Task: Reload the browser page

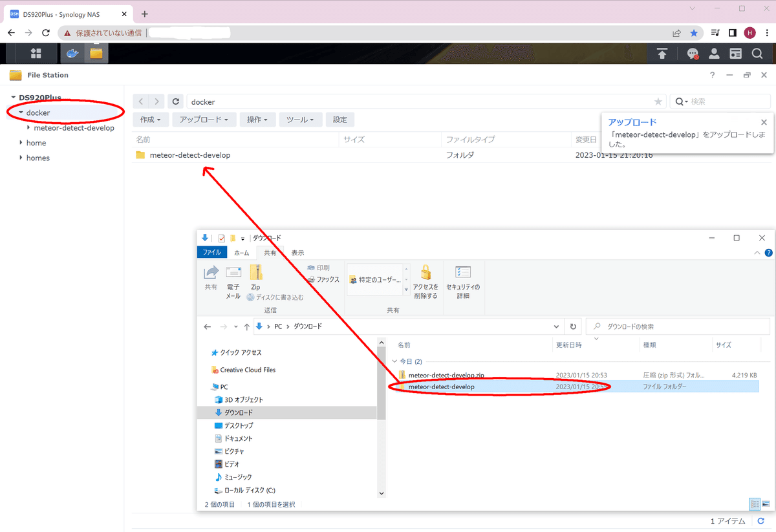Action: pos(45,32)
